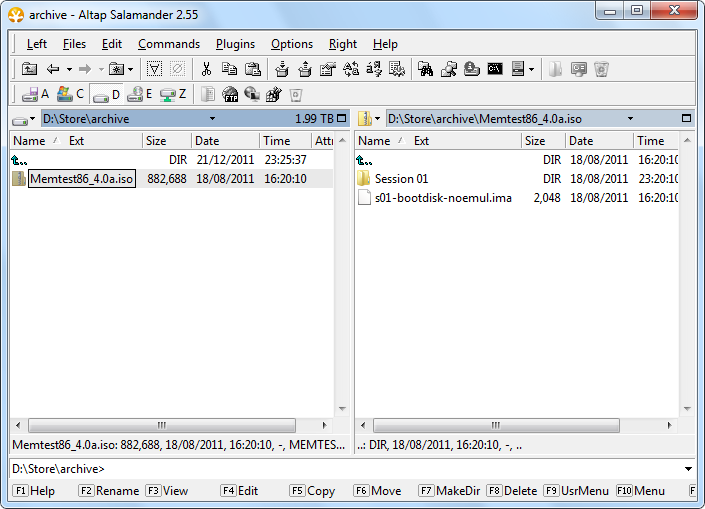Click the Unpack archive icon
Viewport: 705px width, 509px height.
(305, 69)
